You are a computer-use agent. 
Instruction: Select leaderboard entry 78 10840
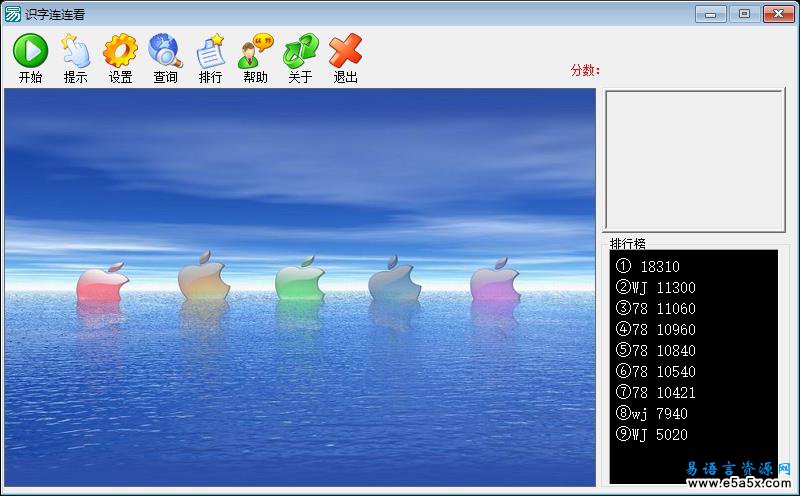656,350
